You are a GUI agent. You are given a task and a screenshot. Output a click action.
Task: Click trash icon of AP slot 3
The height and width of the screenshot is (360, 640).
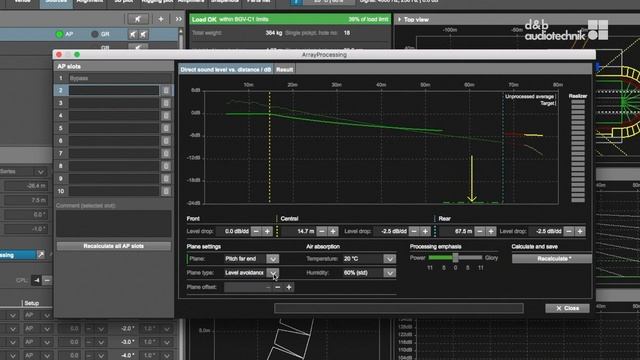[x=166, y=103]
